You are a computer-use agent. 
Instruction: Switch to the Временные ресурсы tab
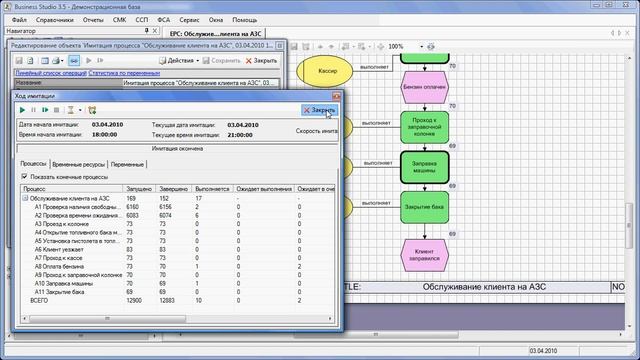click(78, 164)
